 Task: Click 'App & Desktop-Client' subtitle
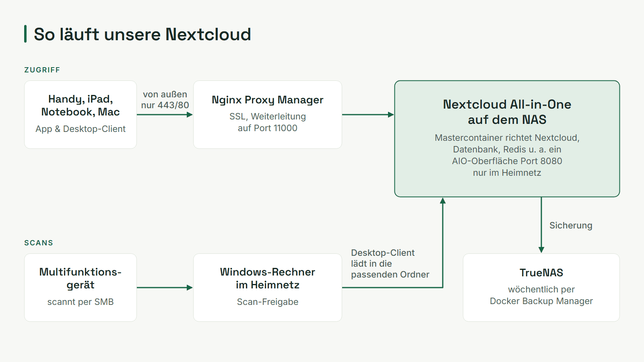coord(80,129)
